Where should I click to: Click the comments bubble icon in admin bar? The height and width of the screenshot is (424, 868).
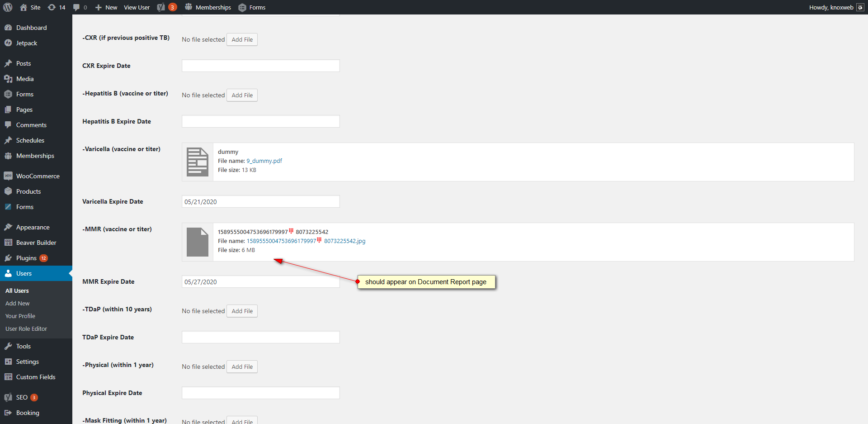(76, 7)
